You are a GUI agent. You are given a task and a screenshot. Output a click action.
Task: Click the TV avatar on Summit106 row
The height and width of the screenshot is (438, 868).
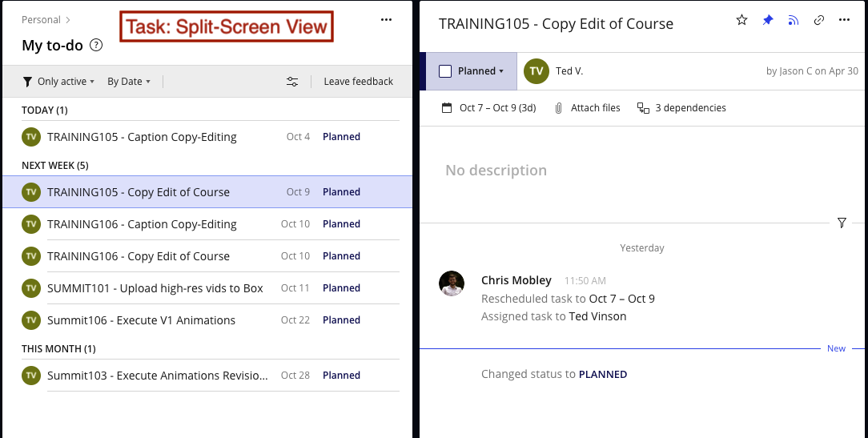point(31,320)
